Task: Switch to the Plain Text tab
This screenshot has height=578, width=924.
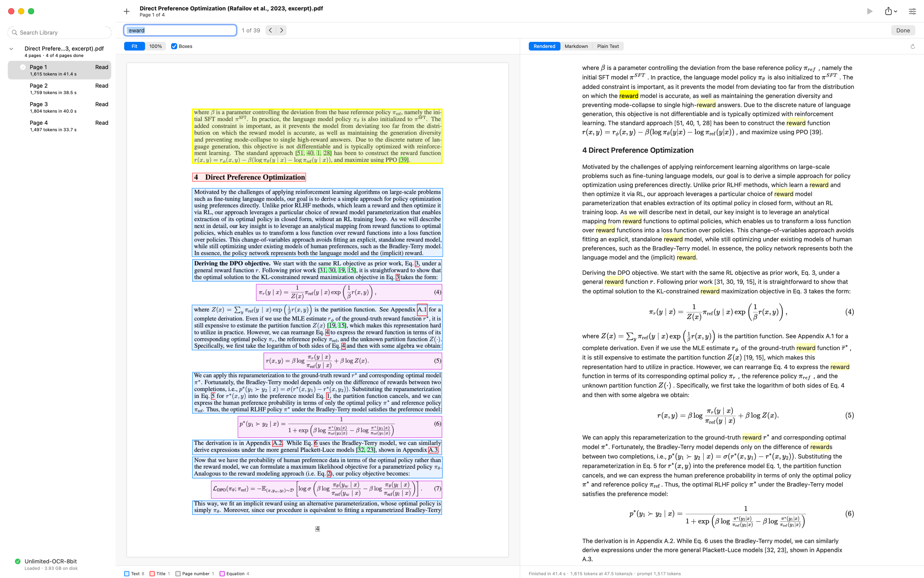Action: pyautogui.click(x=608, y=46)
